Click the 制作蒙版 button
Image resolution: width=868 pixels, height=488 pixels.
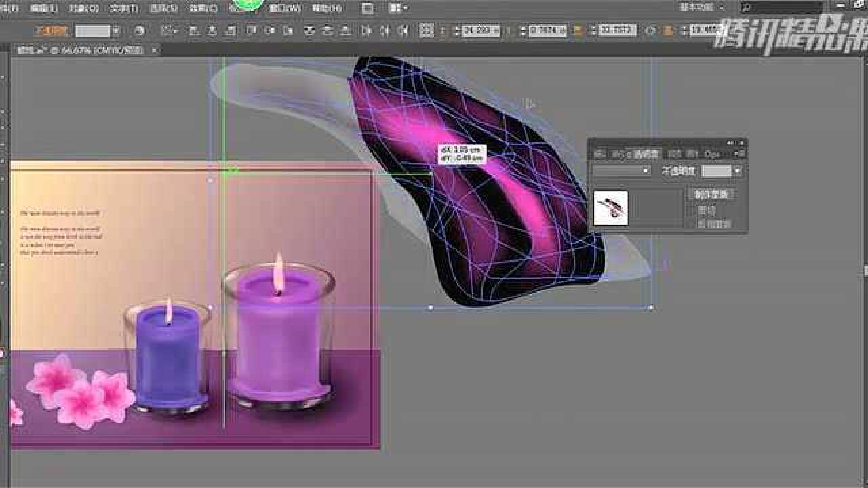click(711, 195)
